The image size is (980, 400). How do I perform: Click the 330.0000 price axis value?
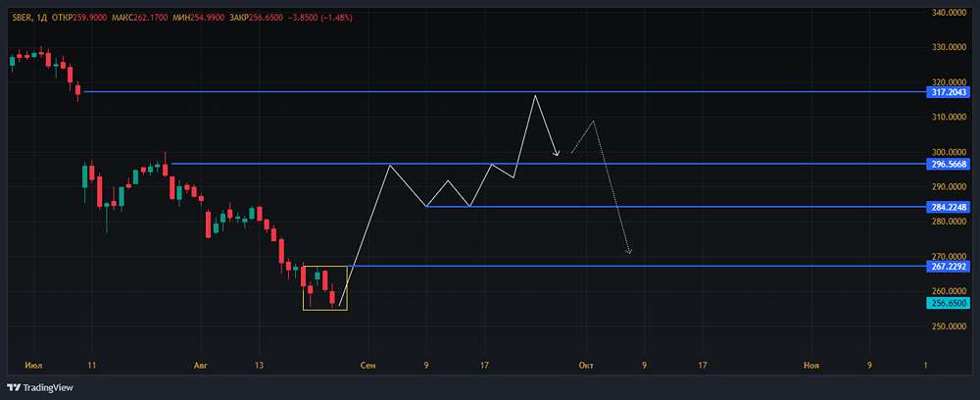coord(948,47)
